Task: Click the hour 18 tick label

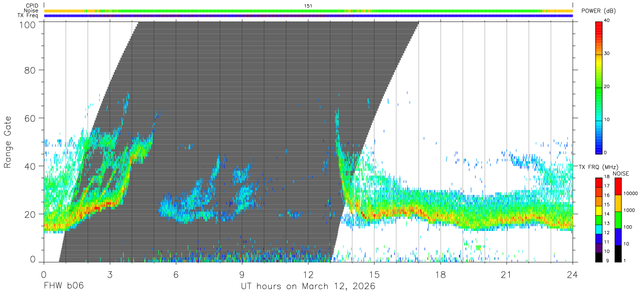Action: pyautogui.click(x=440, y=274)
